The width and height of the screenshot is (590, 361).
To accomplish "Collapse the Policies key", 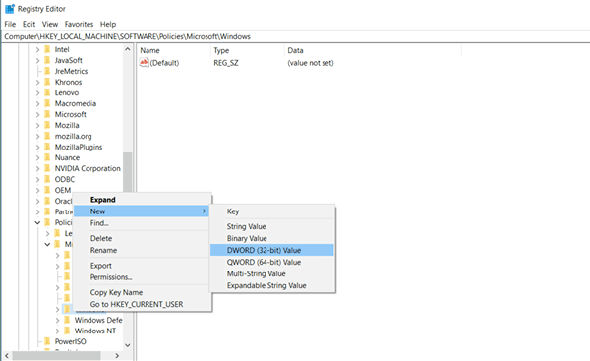I will [37, 222].
